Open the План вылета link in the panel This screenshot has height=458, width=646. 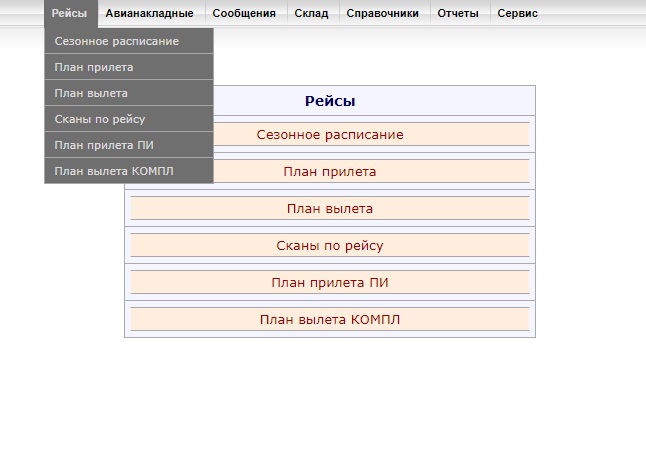[x=330, y=209]
